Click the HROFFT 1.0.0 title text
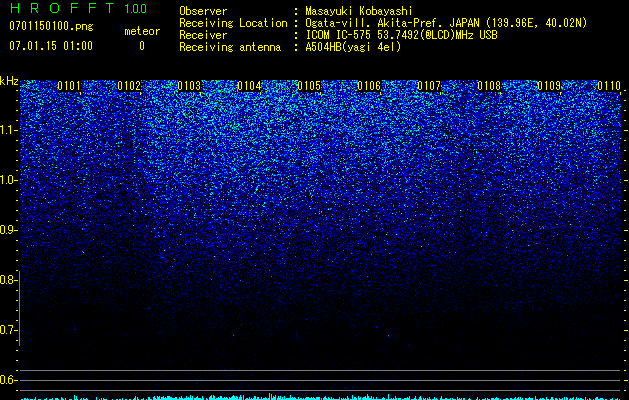The height and width of the screenshot is (400, 629). tap(79, 8)
